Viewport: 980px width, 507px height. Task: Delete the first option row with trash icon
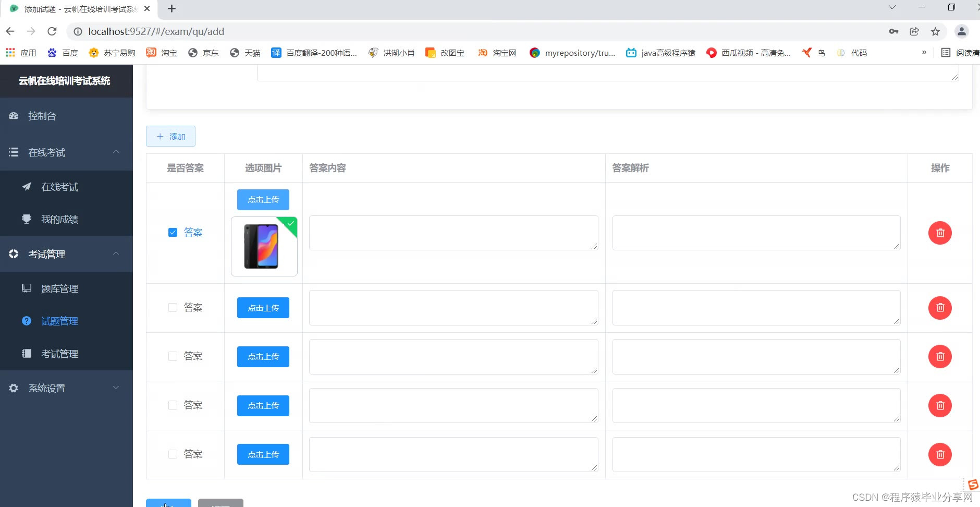940,233
